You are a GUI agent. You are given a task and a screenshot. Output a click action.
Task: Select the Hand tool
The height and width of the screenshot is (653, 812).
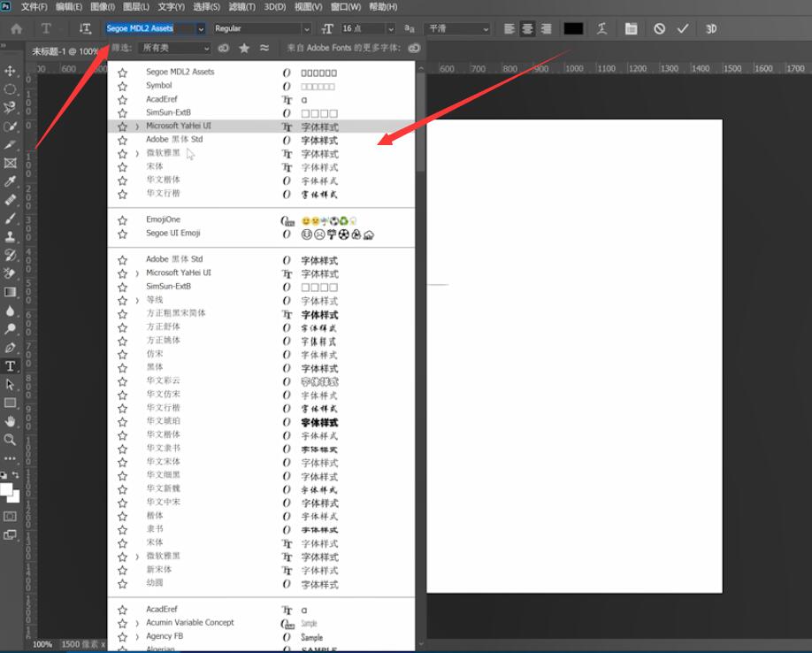10,421
